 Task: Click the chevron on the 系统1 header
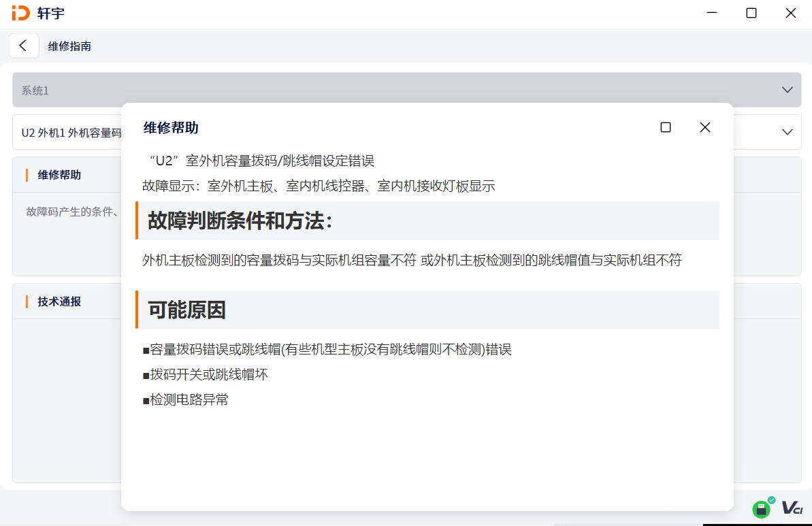click(787, 89)
